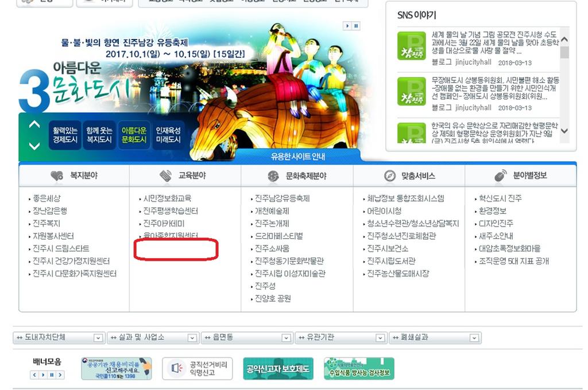Select the 함께 웃는 복지도시 tab
Screen dimensions: 588x390
pos(99,135)
